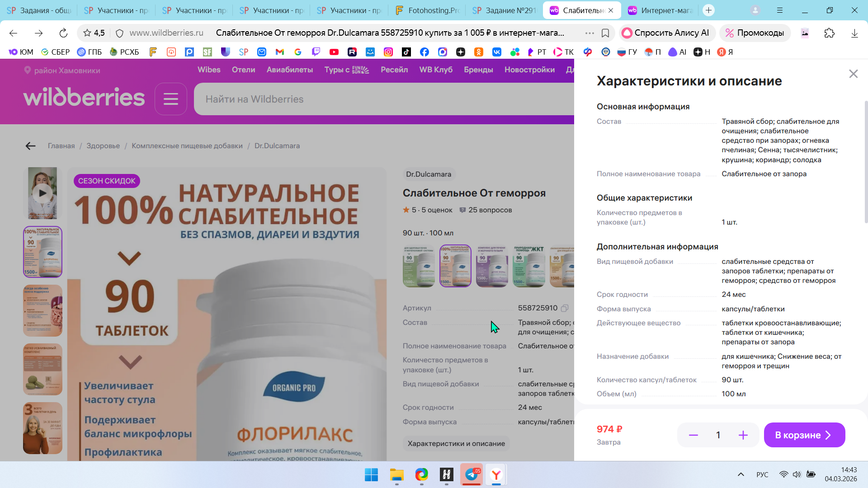Open the Авиабилеты menu item
Viewport: 868px width, 488px height.
click(x=289, y=70)
